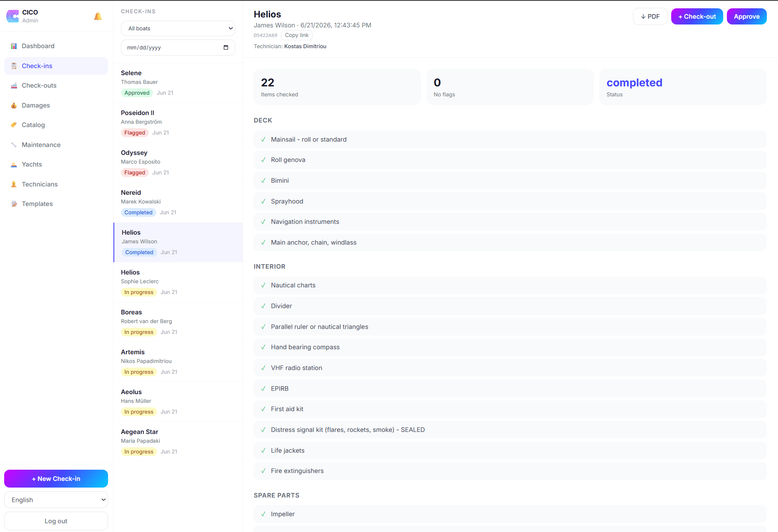778x532 pixels.
Task: Click the completed Status card
Action: pos(683,87)
